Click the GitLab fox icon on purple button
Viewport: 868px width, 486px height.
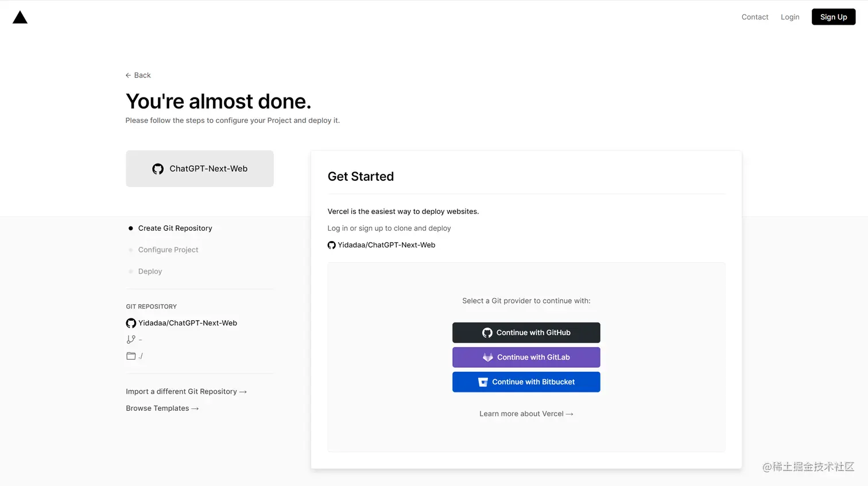pos(488,357)
